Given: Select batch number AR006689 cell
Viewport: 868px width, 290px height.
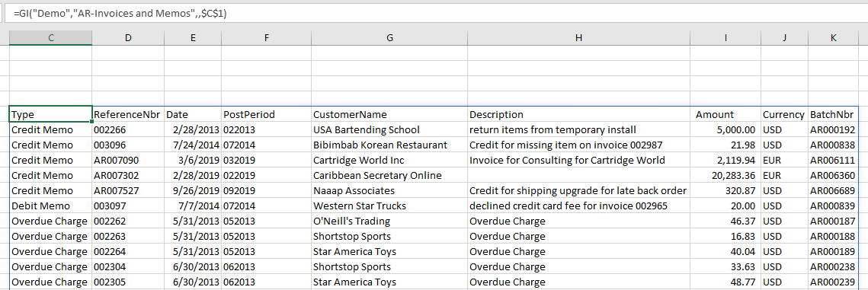Looking at the screenshot, I should [833, 190].
